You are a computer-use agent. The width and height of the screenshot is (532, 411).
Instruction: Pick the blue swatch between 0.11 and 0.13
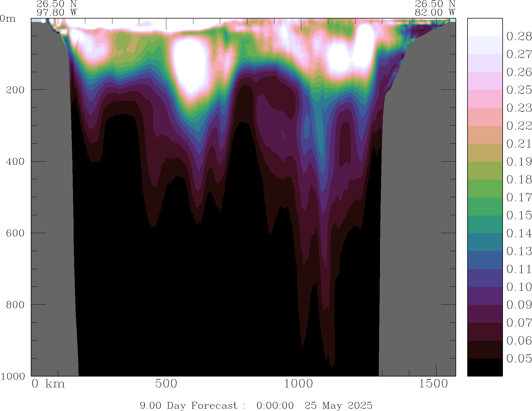pyautogui.click(x=485, y=260)
